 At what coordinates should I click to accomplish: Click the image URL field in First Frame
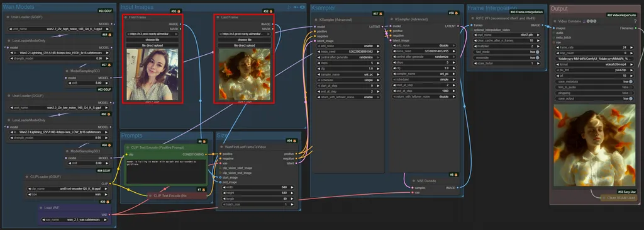pyautogui.click(x=152, y=34)
